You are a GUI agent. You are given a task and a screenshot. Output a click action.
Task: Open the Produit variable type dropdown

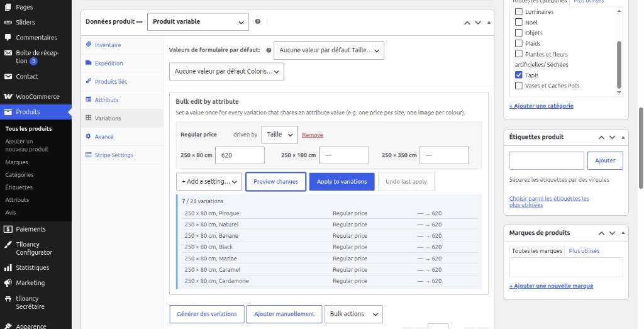click(x=198, y=22)
